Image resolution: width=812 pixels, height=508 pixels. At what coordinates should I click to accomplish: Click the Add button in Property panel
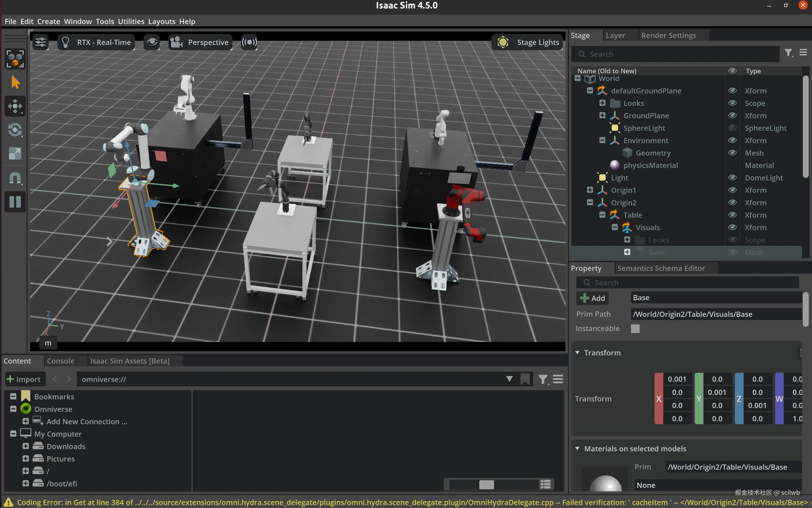pos(592,298)
